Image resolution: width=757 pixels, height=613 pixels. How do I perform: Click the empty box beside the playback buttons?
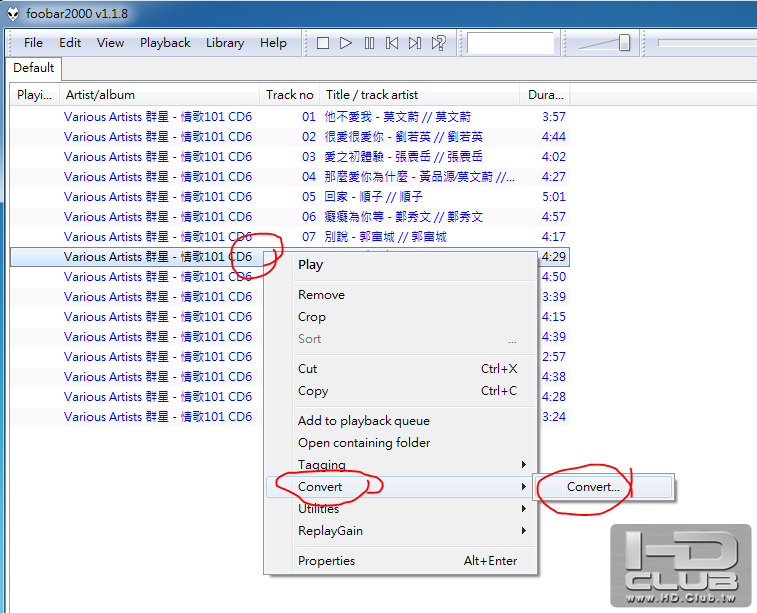point(510,43)
